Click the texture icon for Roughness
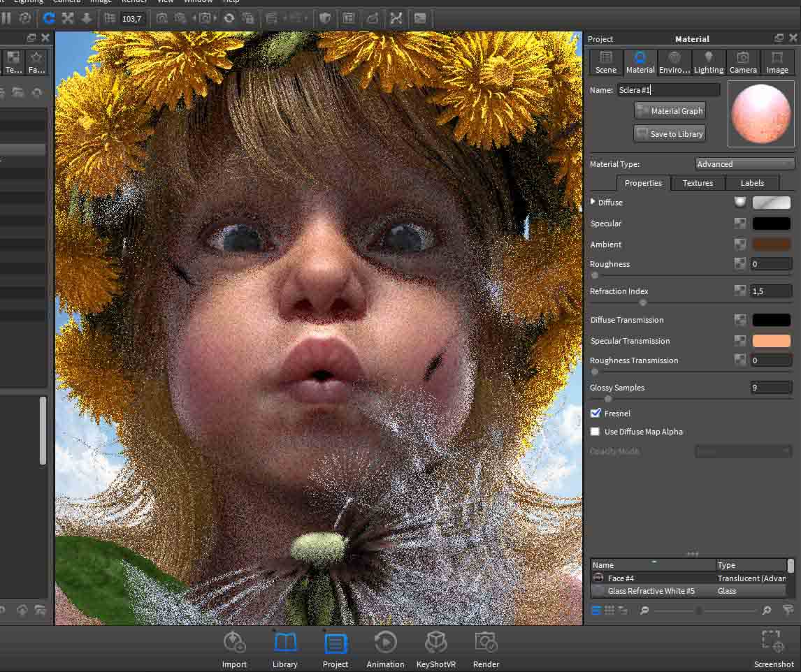 pyautogui.click(x=739, y=263)
